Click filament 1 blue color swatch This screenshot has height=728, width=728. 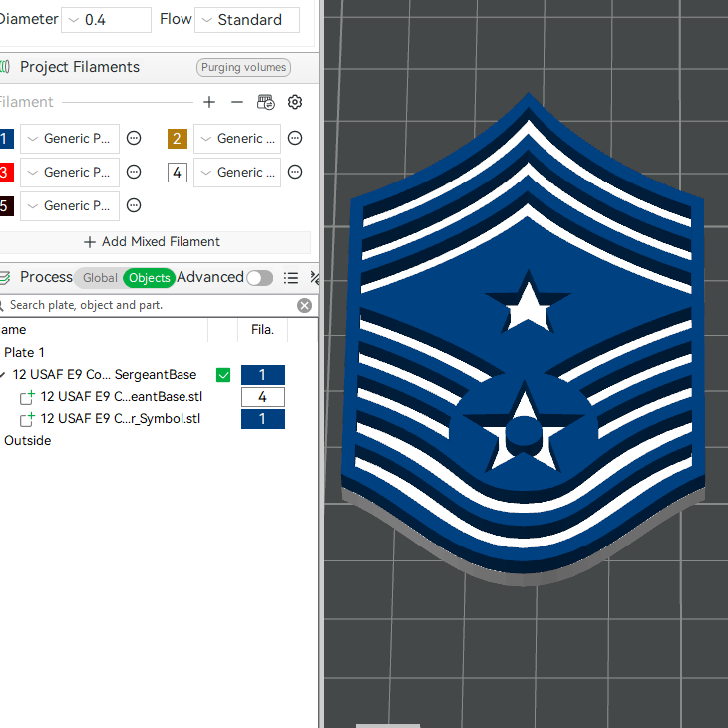6,139
